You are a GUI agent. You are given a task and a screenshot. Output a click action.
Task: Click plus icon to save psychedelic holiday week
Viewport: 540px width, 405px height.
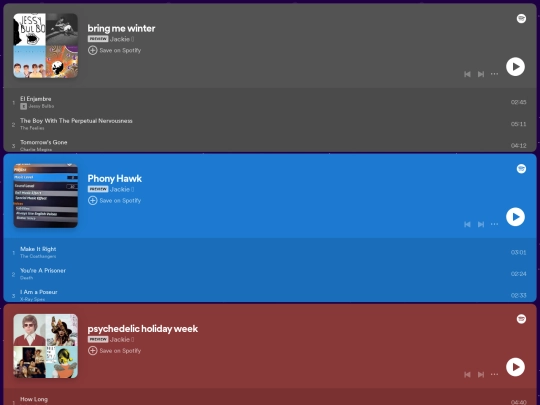[92, 351]
